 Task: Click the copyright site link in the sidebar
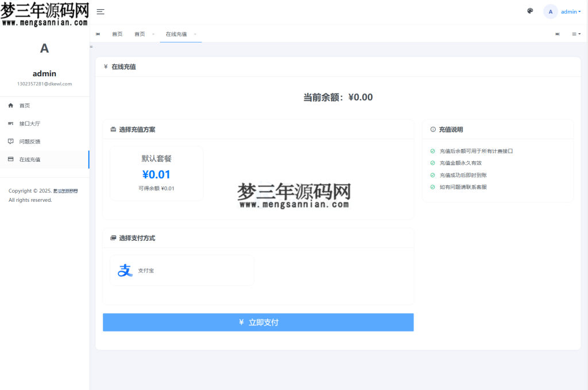[x=65, y=190]
